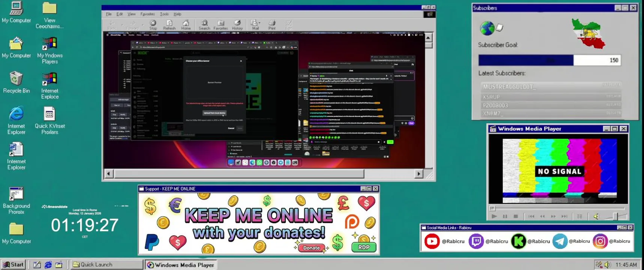Screen dimensions: 644x270
Task: Open the View Ceochaims folder icon
Action: [x=49, y=15]
